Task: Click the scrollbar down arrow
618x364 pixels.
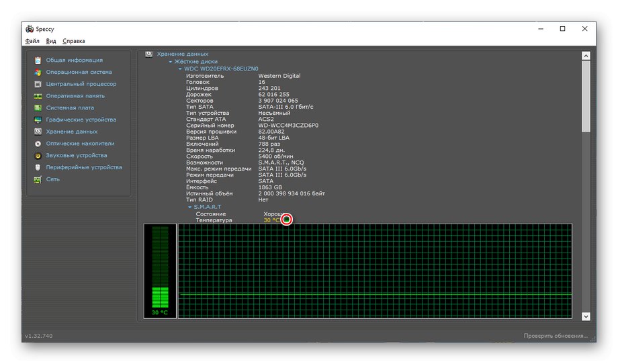Action: tap(586, 316)
